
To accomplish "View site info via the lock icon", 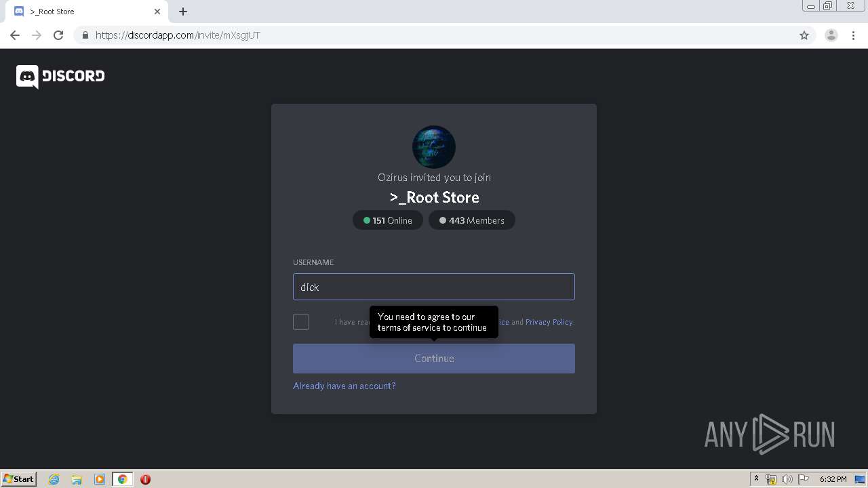I will [x=85, y=35].
